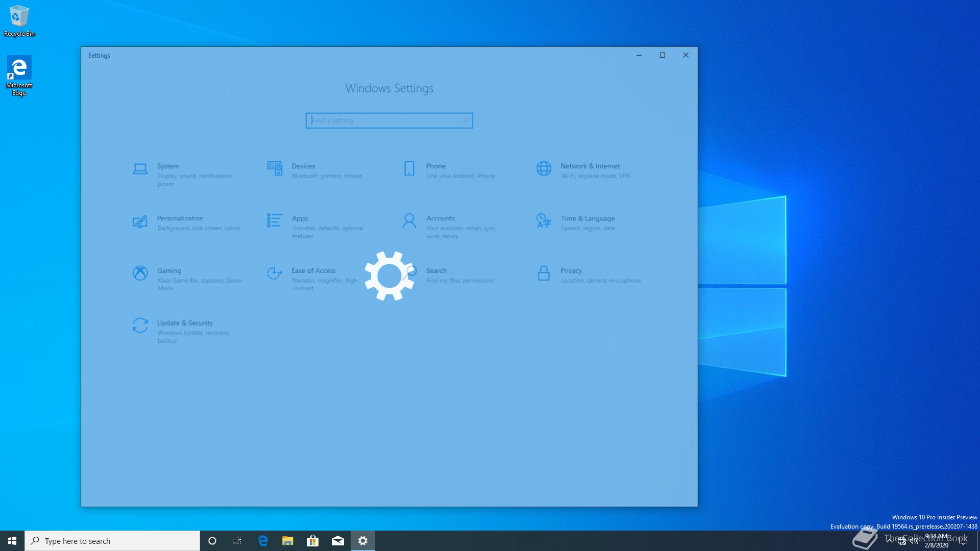Open the Recycle Bin desktop icon
980x551 pixels.
(19, 21)
